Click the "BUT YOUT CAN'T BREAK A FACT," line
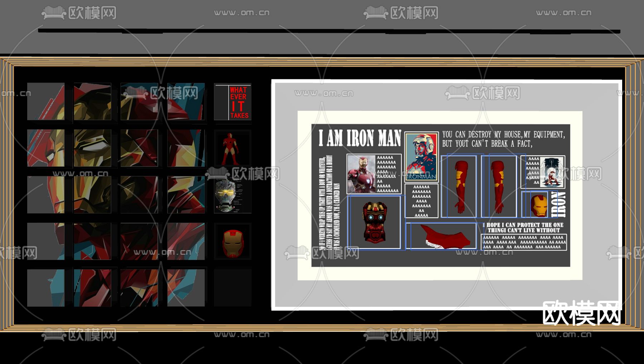This screenshot has height=364, width=644. [x=487, y=143]
